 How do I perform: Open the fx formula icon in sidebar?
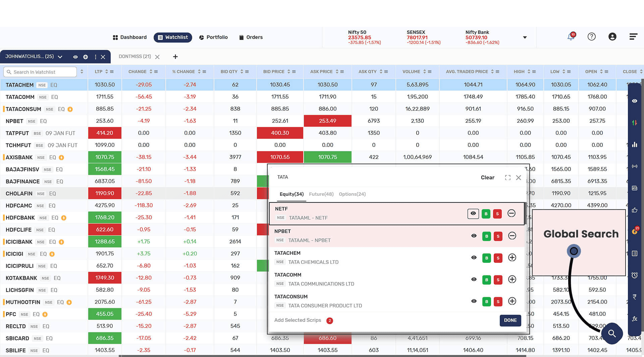tap(635, 319)
